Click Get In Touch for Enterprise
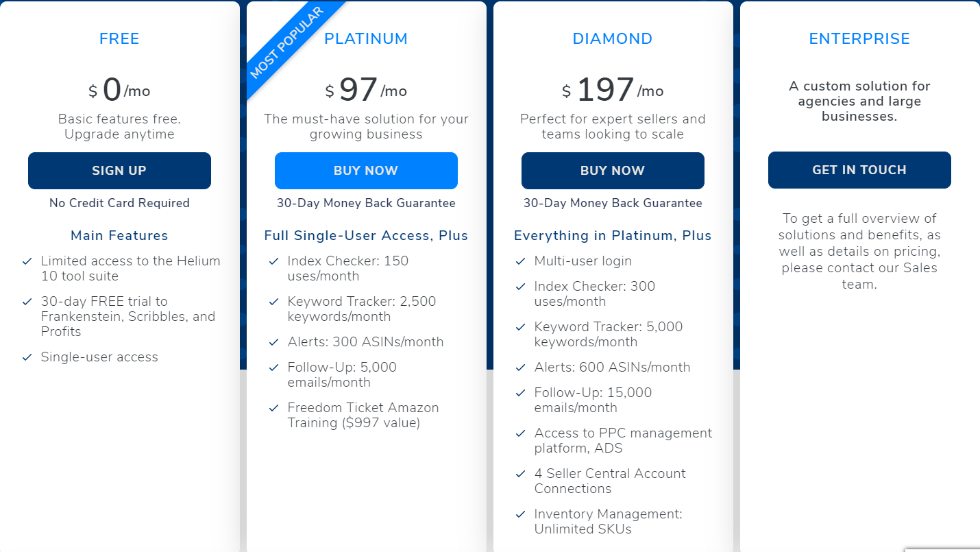The width and height of the screenshot is (980, 552). tap(859, 170)
